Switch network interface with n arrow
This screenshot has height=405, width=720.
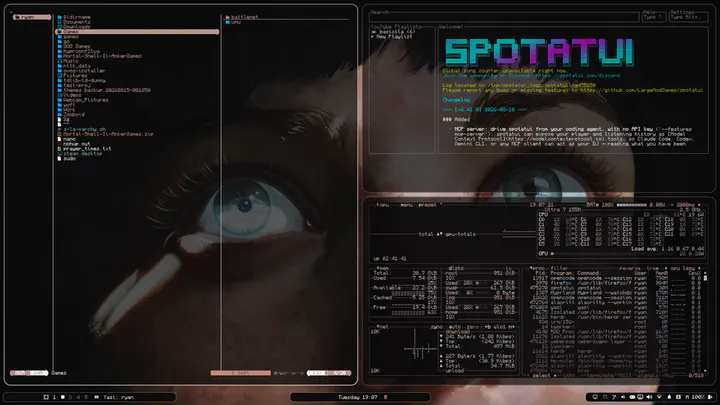[x=512, y=327]
